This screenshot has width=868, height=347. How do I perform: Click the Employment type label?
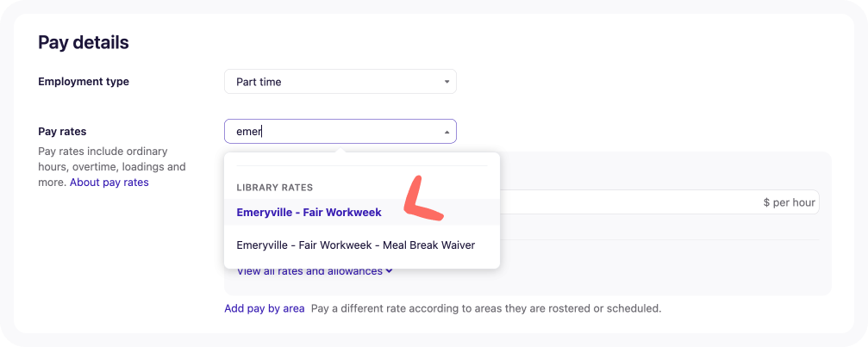click(84, 82)
